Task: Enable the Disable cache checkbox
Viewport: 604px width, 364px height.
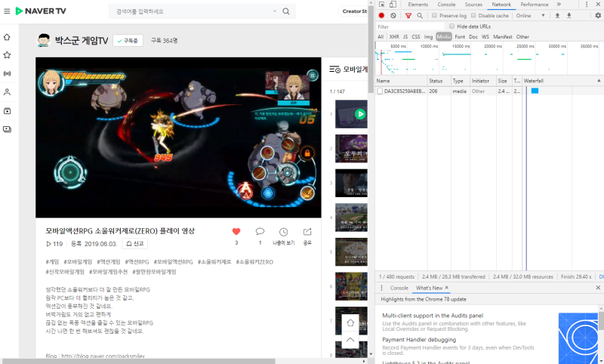Action: (x=473, y=15)
